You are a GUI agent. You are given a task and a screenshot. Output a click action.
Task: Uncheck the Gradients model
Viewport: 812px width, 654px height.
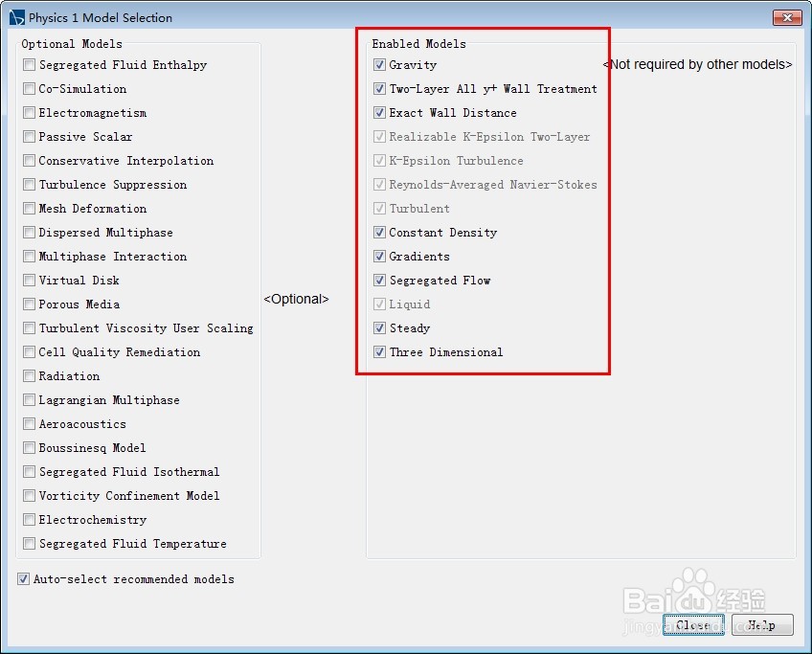click(x=379, y=257)
